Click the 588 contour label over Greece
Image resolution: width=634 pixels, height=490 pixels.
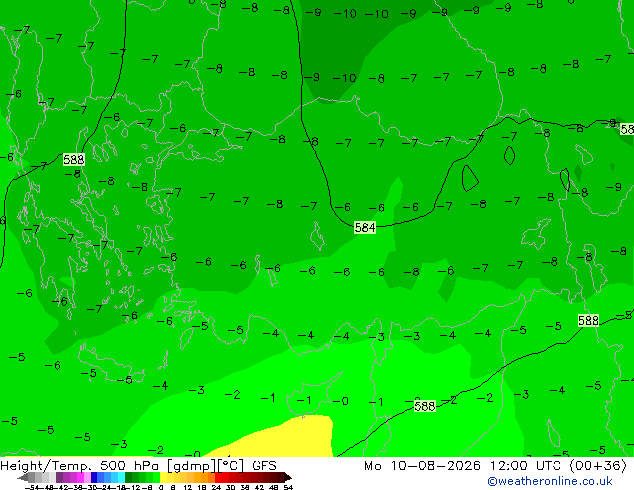74,160
